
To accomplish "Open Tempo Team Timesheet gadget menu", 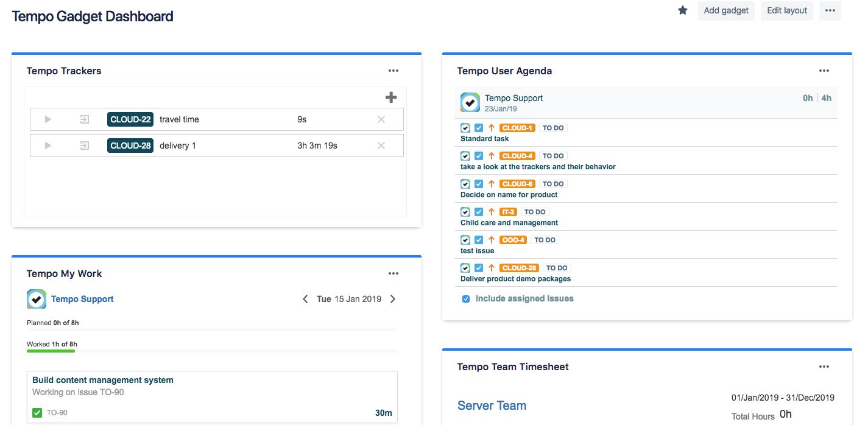I will pos(824,367).
